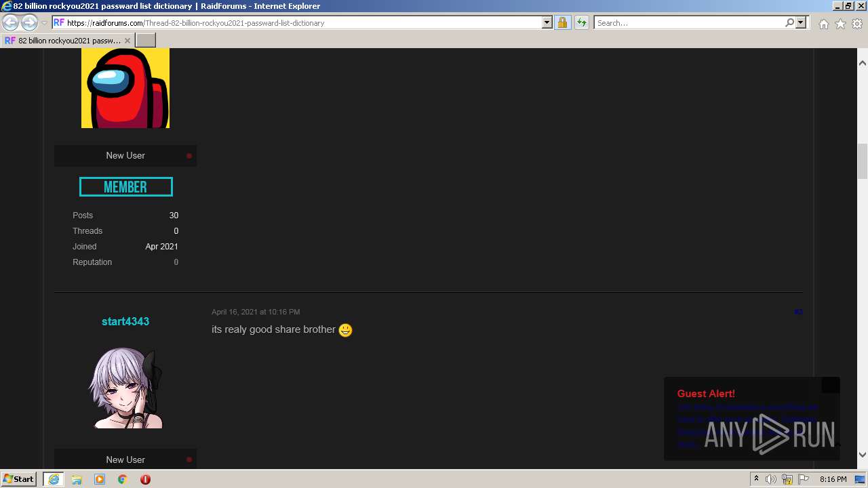Open the post number 3 permalink
The width and height of the screenshot is (868, 488).
tap(798, 312)
